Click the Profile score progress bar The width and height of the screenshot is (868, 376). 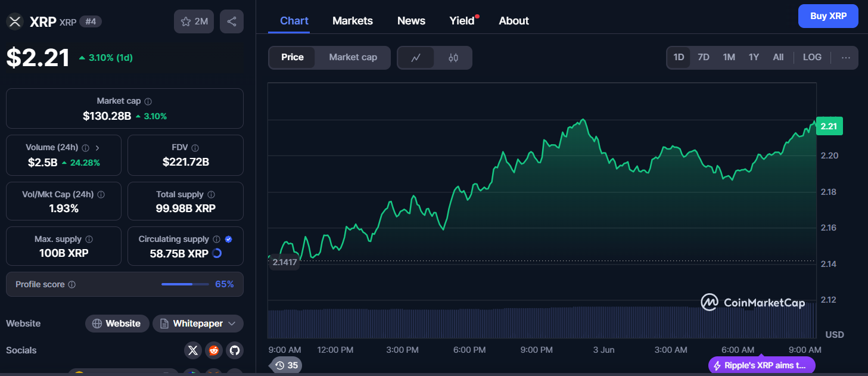[185, 284]
